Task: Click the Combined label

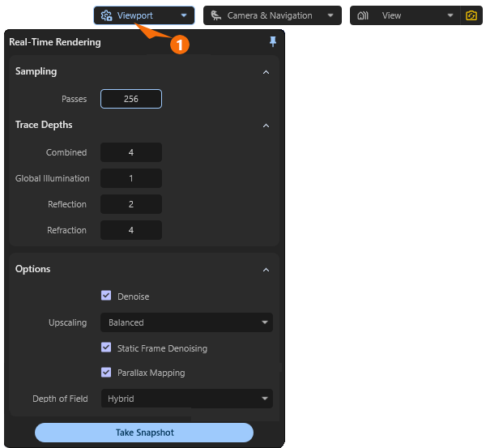Action: (x=66, y=152)
